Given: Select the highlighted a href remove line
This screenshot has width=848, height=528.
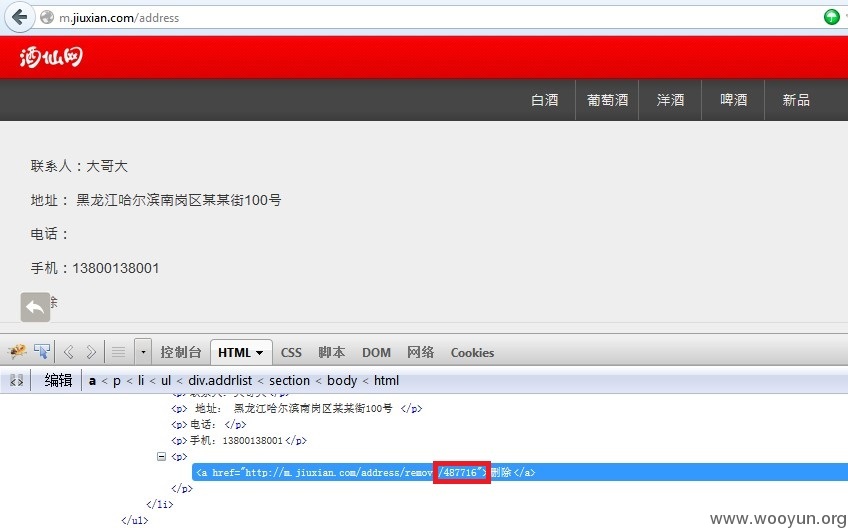Looking at the screenshot, I should (520, 472).
